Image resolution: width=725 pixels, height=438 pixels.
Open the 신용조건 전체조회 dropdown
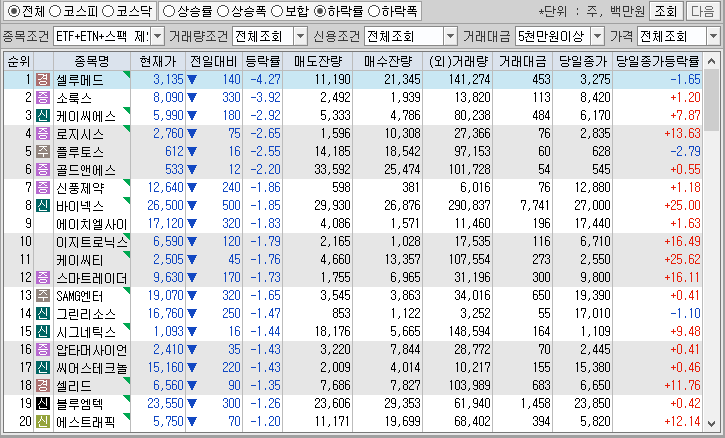pos(450,36)
